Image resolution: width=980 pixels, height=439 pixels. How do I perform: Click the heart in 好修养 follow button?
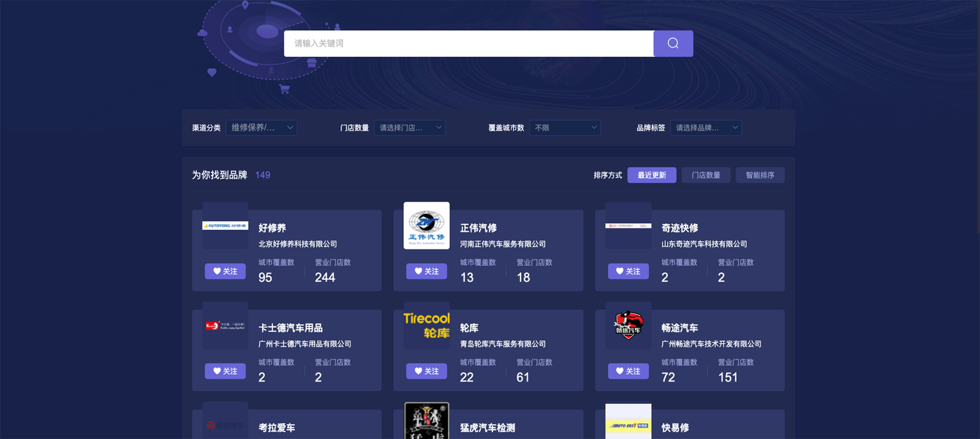(x=217, y=271)
